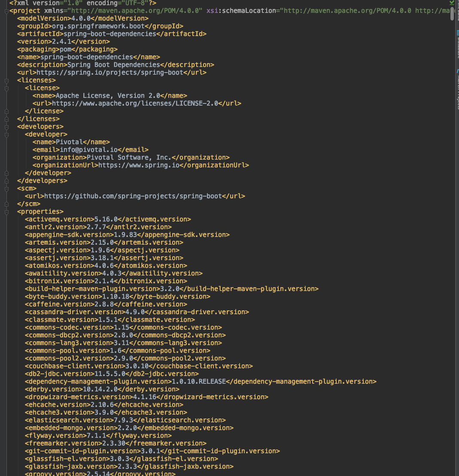The height and width of the screenshot is (476, 459).
Task: Click the byte-buddy.version 1.10.18 line
Action: point(118,297)
